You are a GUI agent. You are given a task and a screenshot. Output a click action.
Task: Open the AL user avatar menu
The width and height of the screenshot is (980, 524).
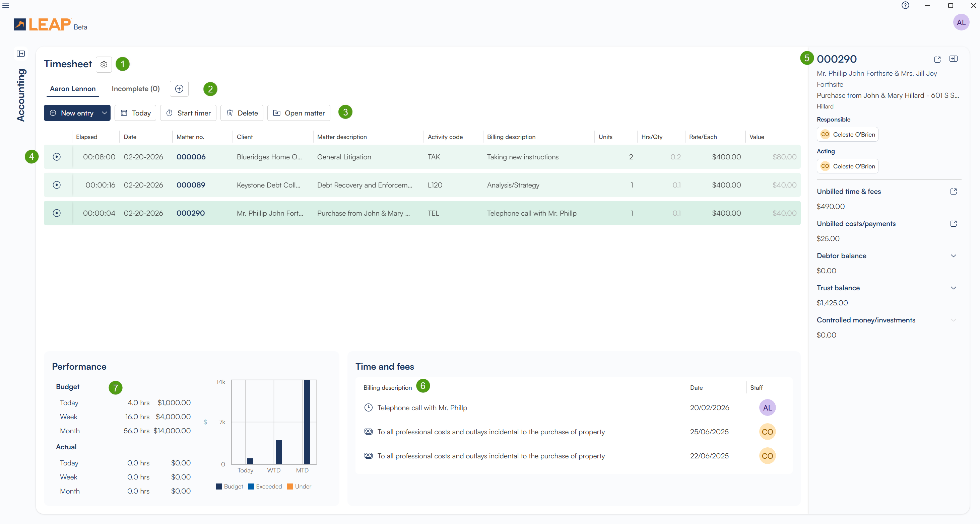[x=961, y=22]
